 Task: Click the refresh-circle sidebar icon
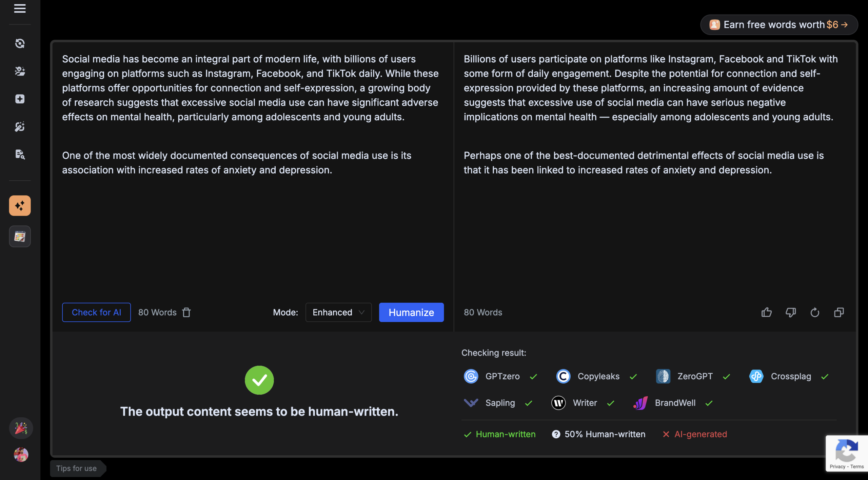[20, 43]
